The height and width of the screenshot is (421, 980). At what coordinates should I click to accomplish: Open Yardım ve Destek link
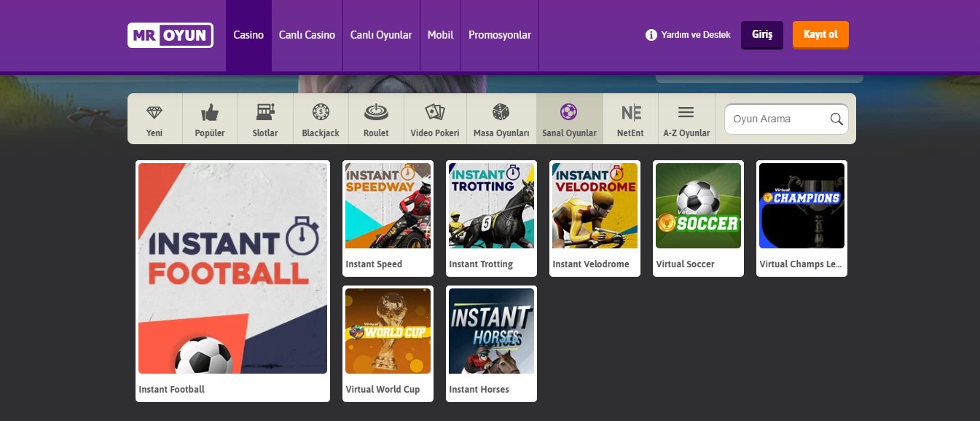[688, 35]
